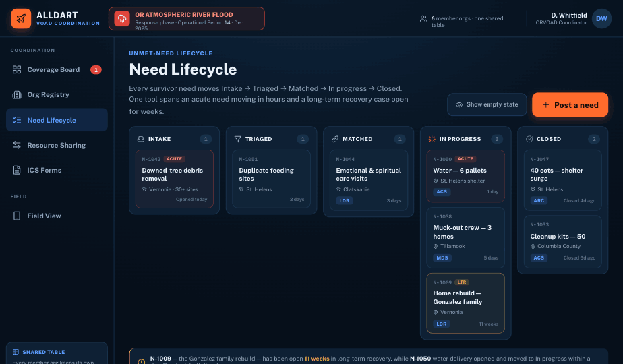Click LTR tag on N-1009
623x364 pixels.
tap(462, 282)
